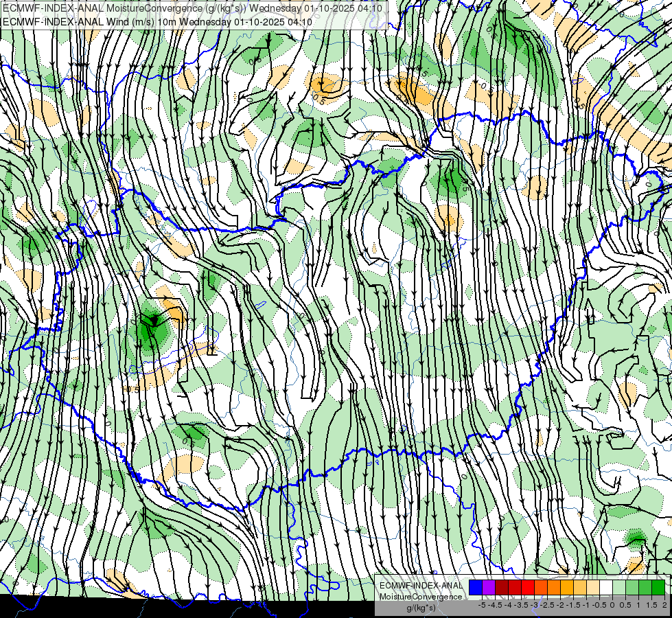
Task: Click the legend value -3
Action: click(535, 605)
